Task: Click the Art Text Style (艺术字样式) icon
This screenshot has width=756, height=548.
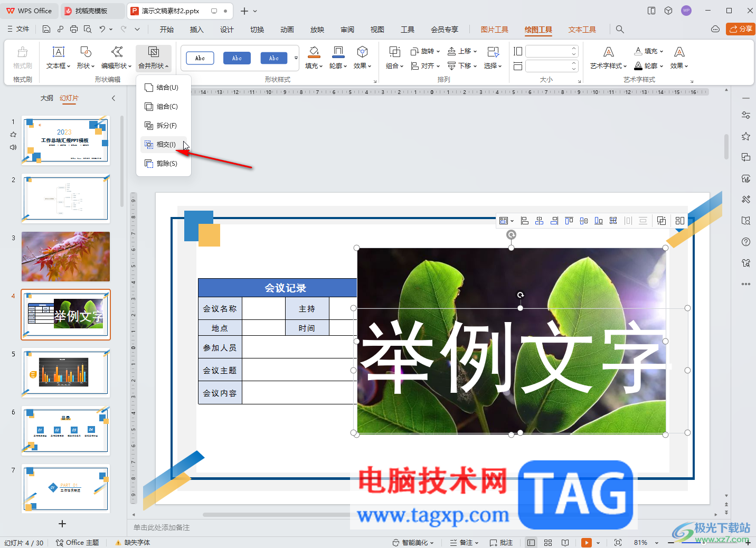Action: tap(609, 52)
